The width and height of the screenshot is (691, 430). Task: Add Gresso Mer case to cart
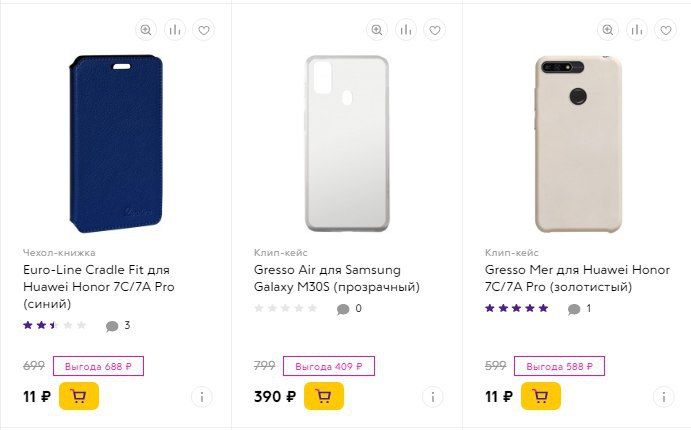(541, 396)
